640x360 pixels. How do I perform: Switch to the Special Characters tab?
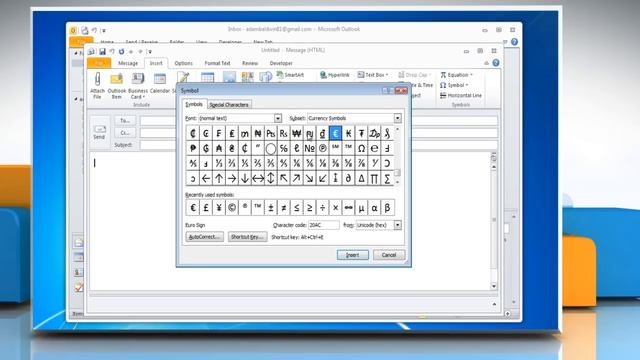(x=229, y=105)
